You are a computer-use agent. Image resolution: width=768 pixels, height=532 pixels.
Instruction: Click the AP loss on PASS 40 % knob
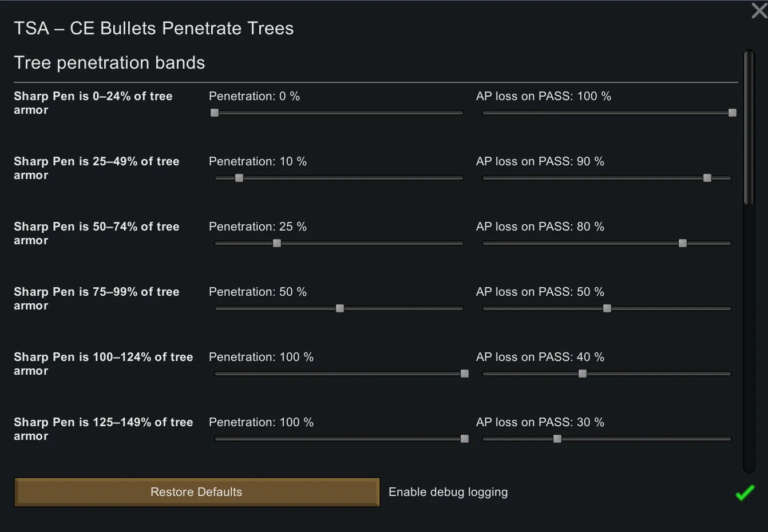583,374
